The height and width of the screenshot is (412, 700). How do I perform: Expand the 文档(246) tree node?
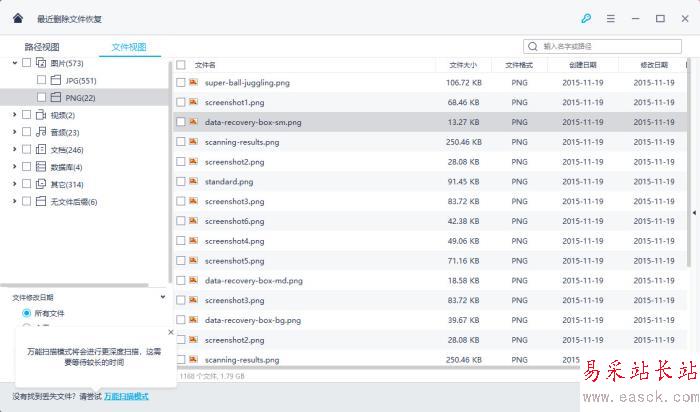tap(14, 150)
